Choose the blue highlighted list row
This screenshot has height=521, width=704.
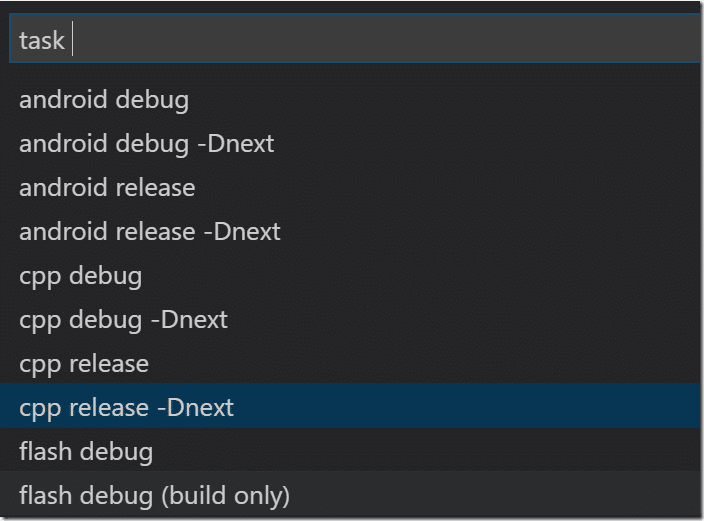tap(350, 406)
